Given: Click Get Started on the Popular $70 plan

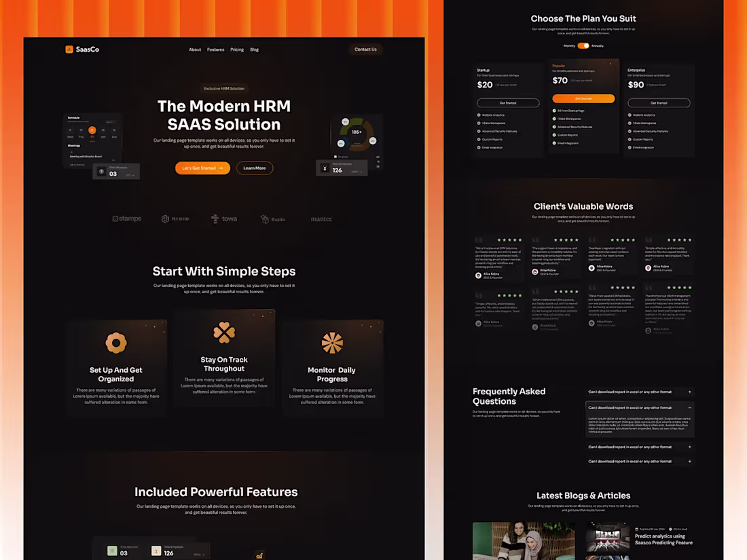Looking at the screenshot, I should click(x=583, y=98).
